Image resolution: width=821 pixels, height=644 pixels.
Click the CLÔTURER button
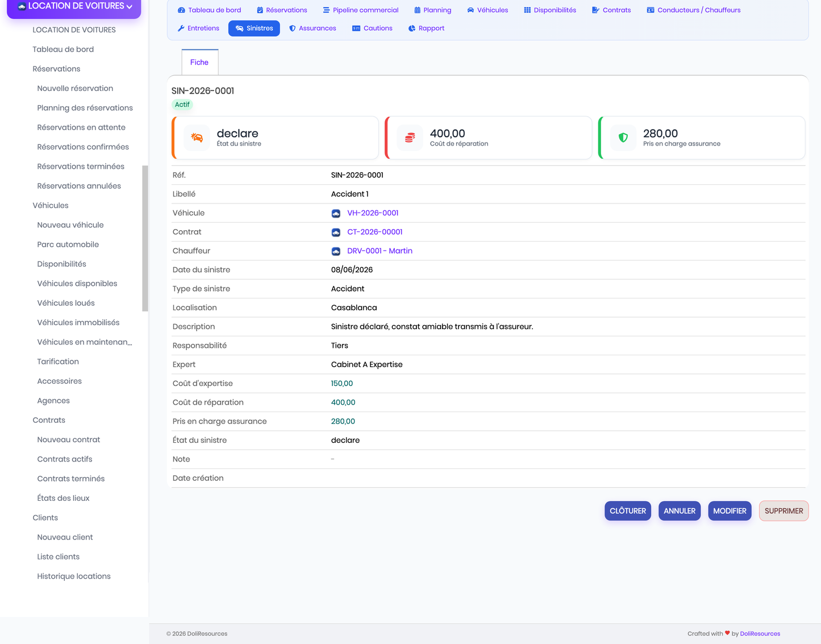click(628, 511)
